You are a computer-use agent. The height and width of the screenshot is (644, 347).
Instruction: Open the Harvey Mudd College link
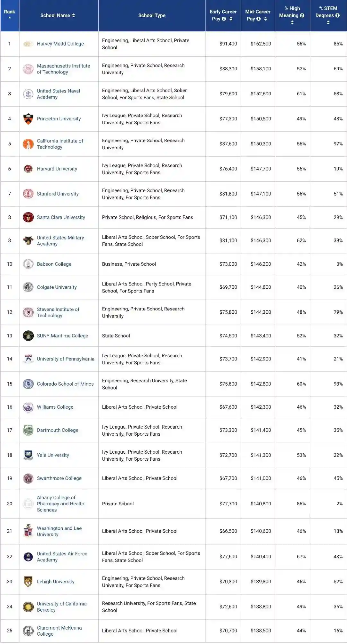(x=60, y=44)
